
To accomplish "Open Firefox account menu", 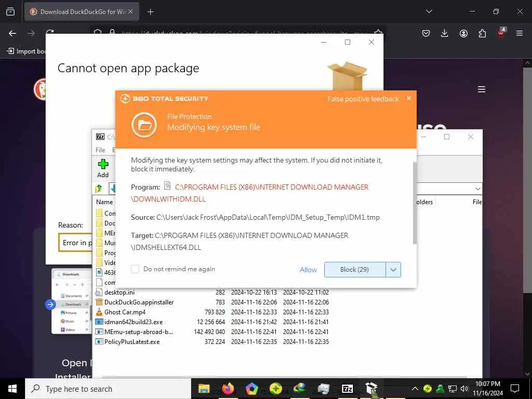I will tap(463, 33).
